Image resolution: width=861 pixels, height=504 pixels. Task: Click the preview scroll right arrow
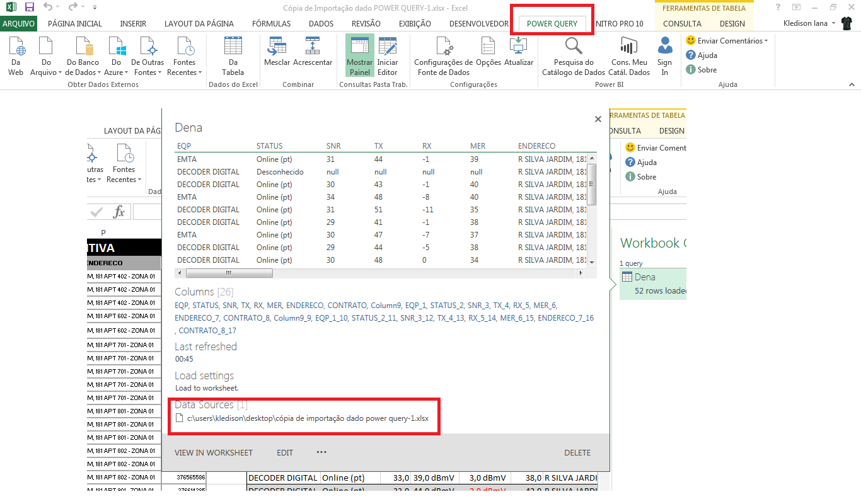tap(581, 273)
